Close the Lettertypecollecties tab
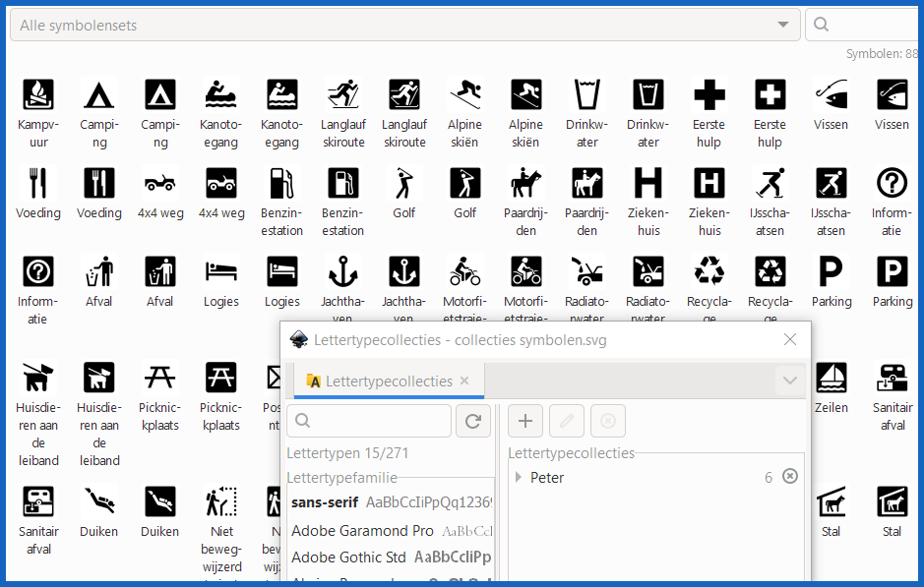 464,381
